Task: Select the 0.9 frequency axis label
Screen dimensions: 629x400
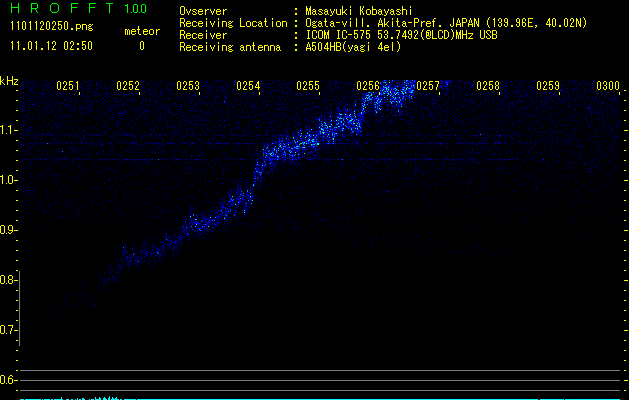Action: click(10, 230)
